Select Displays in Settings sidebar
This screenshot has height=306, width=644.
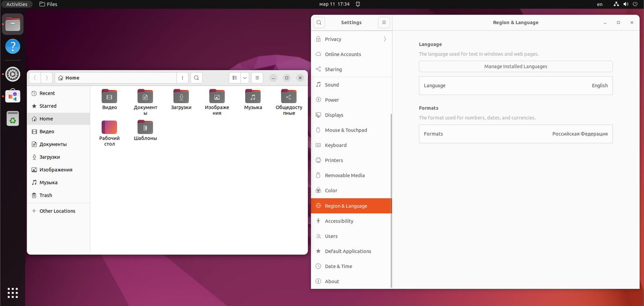pyautogui.click(x=351, y=115)
